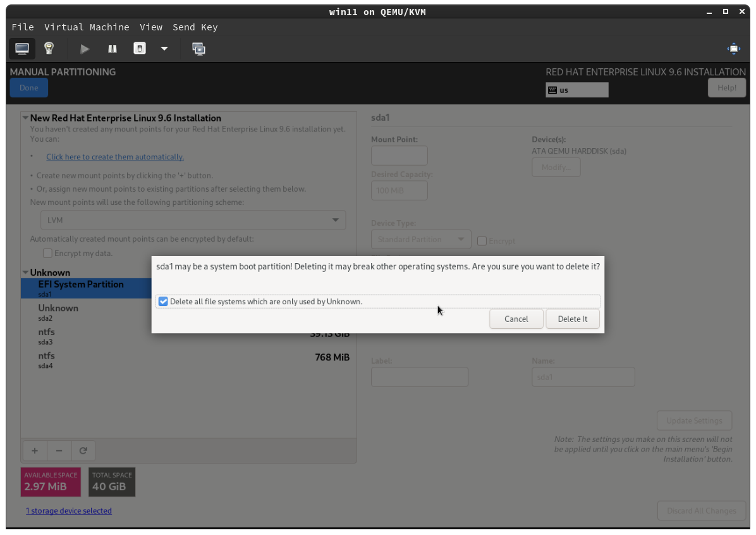
Task: Open the File menu
Action: [23, 27]
